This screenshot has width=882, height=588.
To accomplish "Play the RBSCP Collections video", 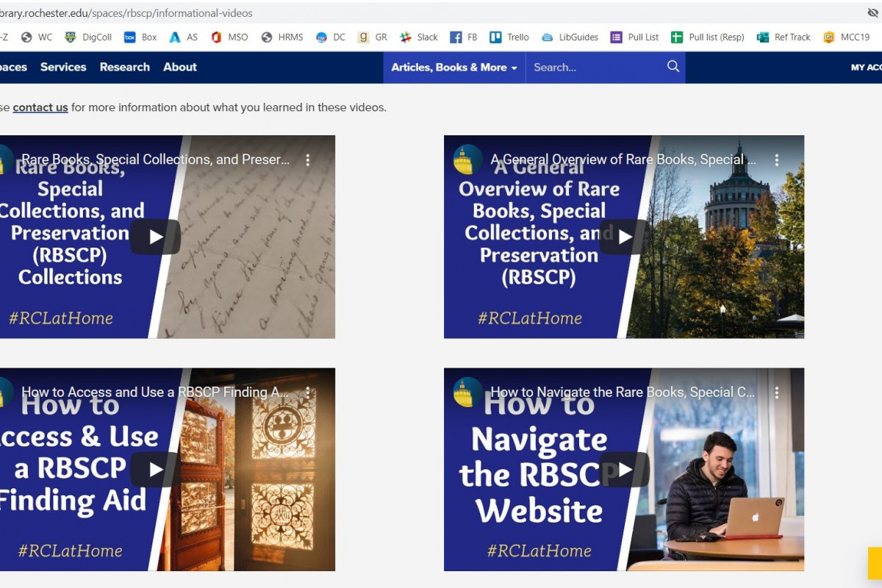I will click(155, 237).
